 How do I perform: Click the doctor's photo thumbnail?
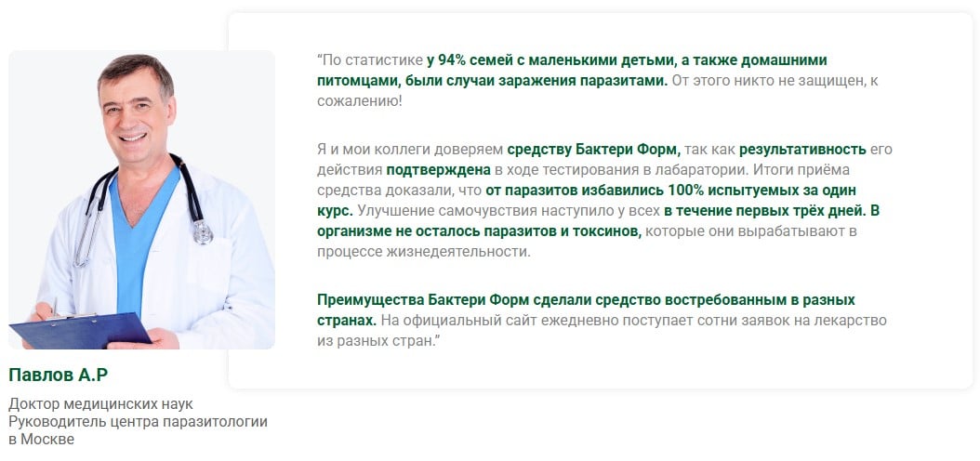pyautogui.click(x=142, y=199)
